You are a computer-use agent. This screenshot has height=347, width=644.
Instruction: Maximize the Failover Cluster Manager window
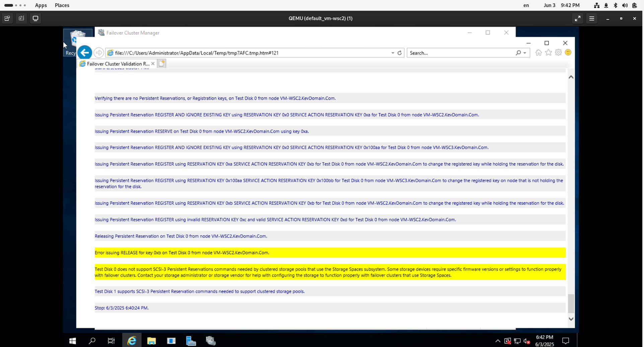[x=488, y=32]
